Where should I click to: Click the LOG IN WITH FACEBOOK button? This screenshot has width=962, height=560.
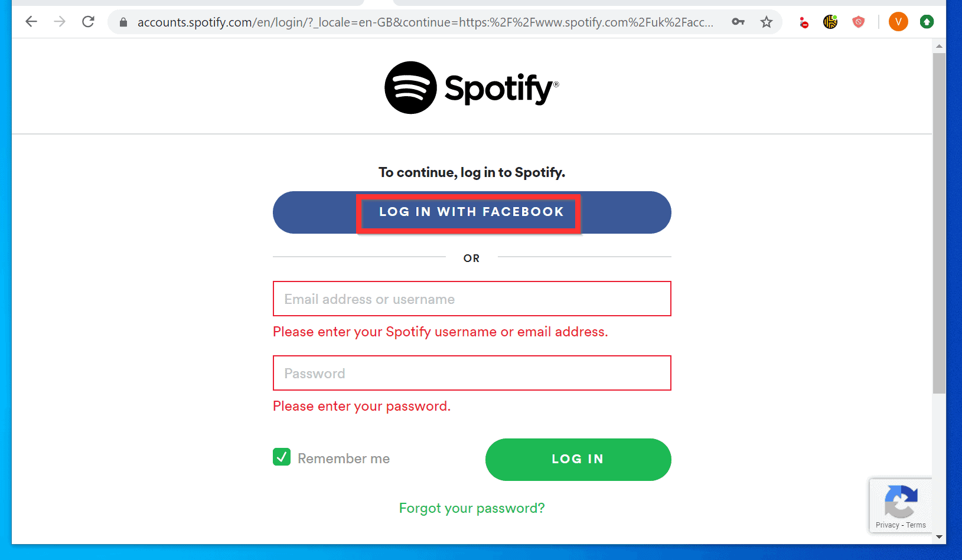(471, 212)
